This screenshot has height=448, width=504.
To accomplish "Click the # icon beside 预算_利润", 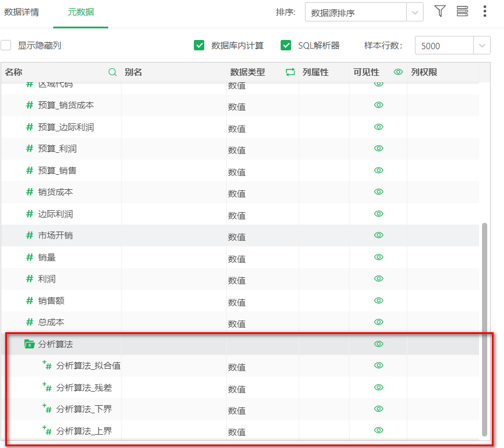I will (30, 149).
